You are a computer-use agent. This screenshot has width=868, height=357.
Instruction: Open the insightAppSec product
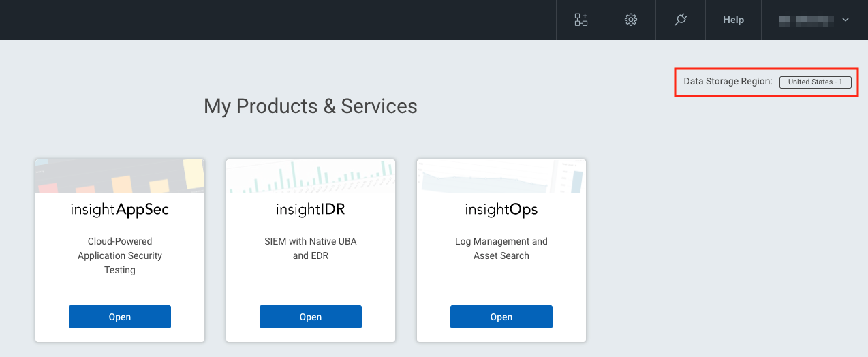click(x=120, y=317)
